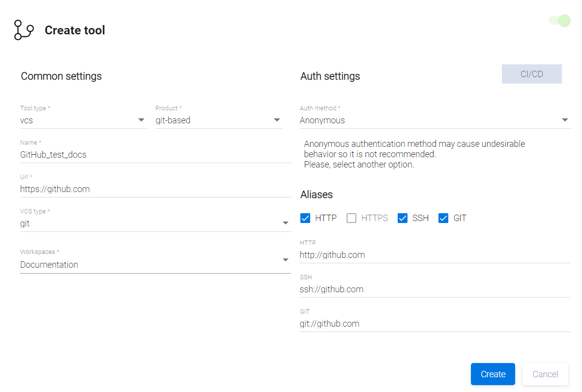Viewport: 582px width, 392px height.
Task: Click the HTTP alias URL field
Action: (x=435, y=255)
